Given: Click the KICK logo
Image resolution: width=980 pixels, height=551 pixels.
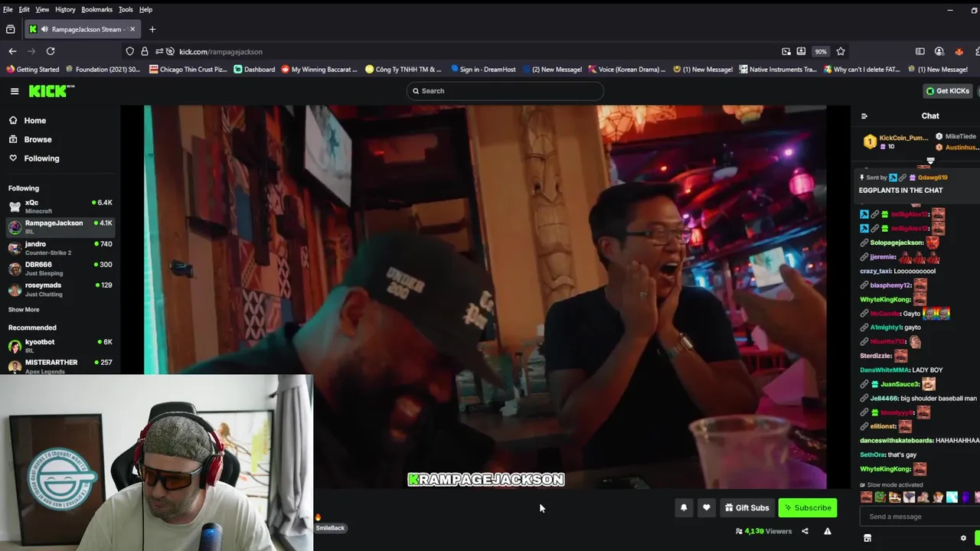Looking at the screenshot, I should pos(51,91).
